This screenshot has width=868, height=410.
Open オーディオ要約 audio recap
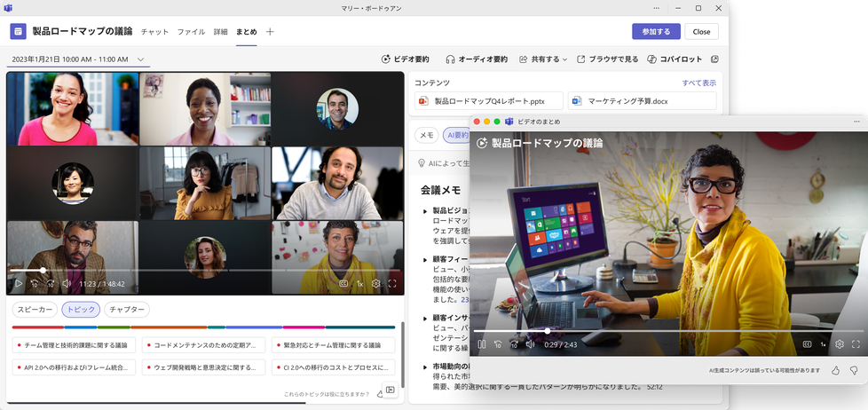477,59
